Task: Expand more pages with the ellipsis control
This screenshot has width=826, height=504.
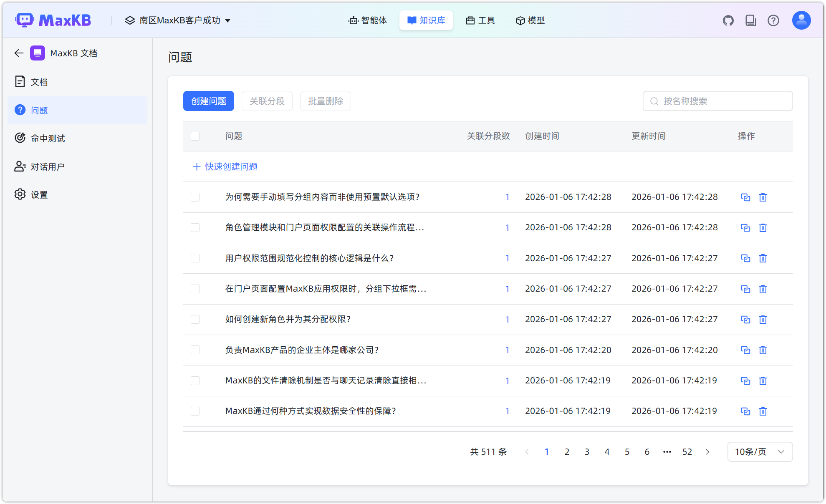Action: tap(667, 451)
